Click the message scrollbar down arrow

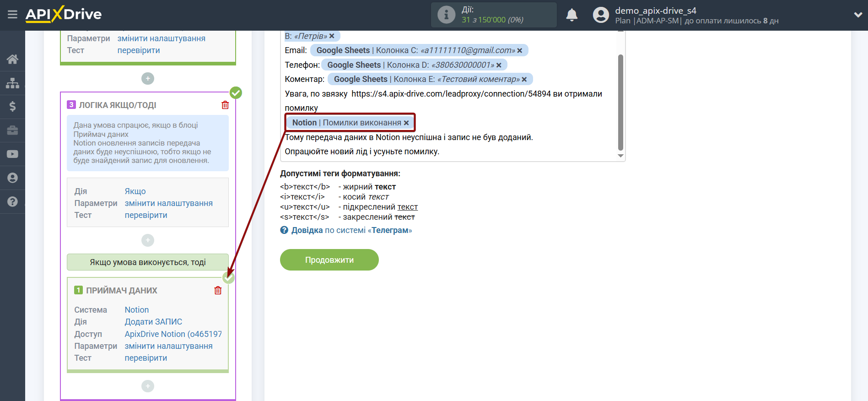[x=620, y=156]
